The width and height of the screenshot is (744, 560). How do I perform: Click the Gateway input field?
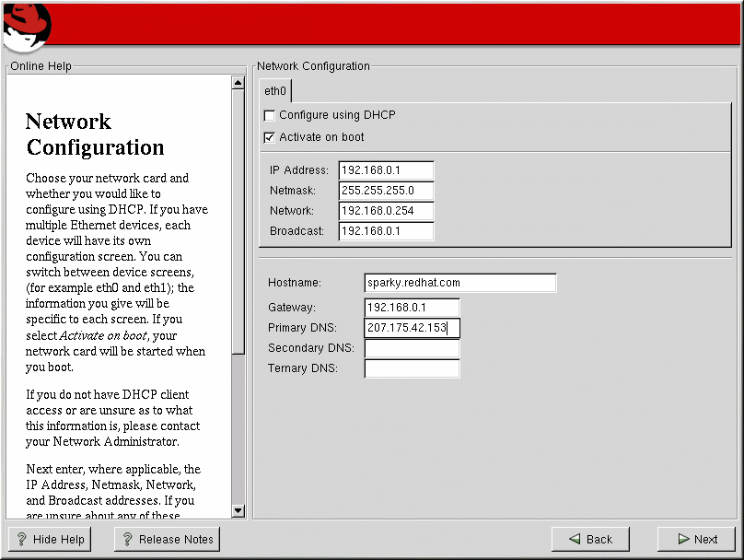point(412,308)
